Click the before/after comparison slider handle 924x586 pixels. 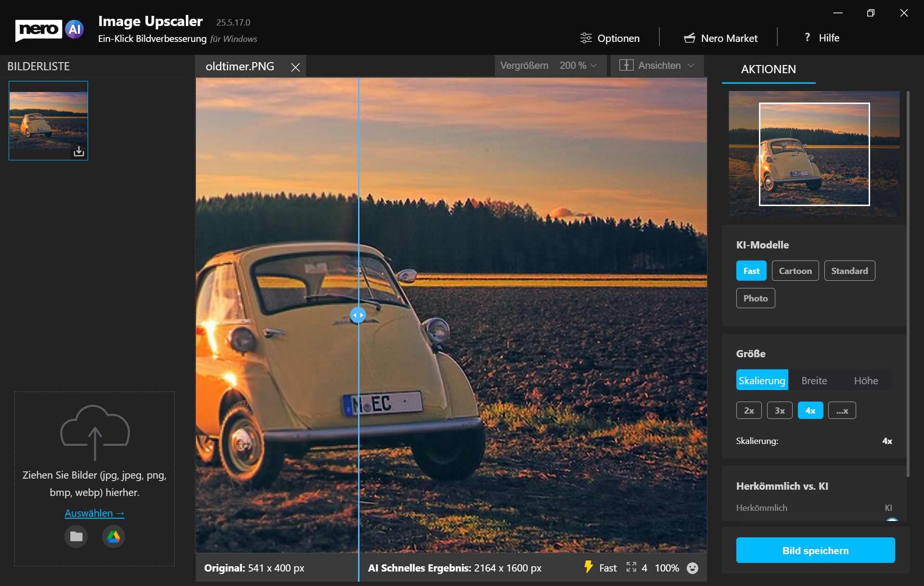pyautogui.click(x=358, y=315)
